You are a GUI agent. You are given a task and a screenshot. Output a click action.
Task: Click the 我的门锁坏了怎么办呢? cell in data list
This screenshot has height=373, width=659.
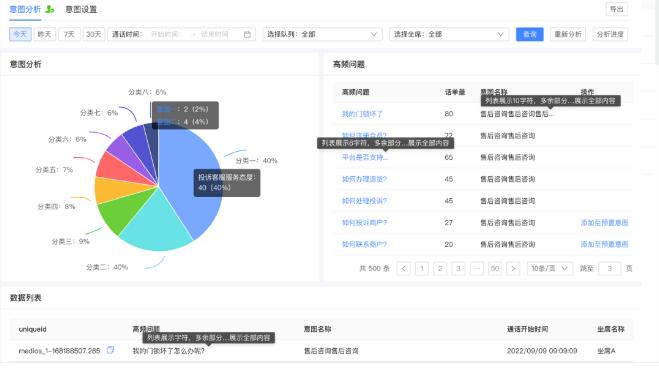tap(169, 351)
